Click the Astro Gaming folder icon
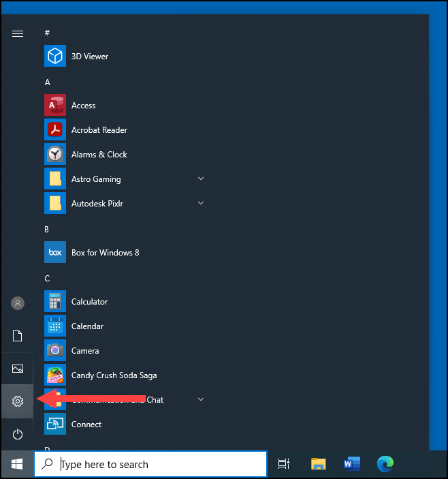 tap(55, 179)
